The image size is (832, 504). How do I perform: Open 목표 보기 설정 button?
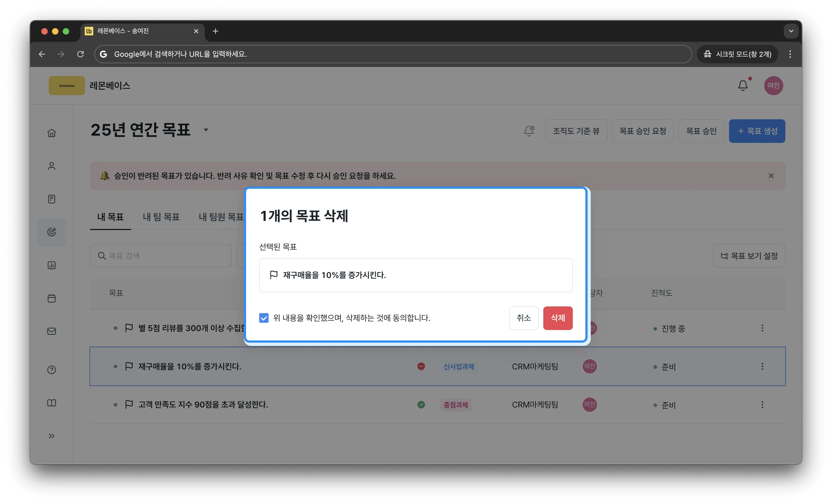[x=749, y=256]
